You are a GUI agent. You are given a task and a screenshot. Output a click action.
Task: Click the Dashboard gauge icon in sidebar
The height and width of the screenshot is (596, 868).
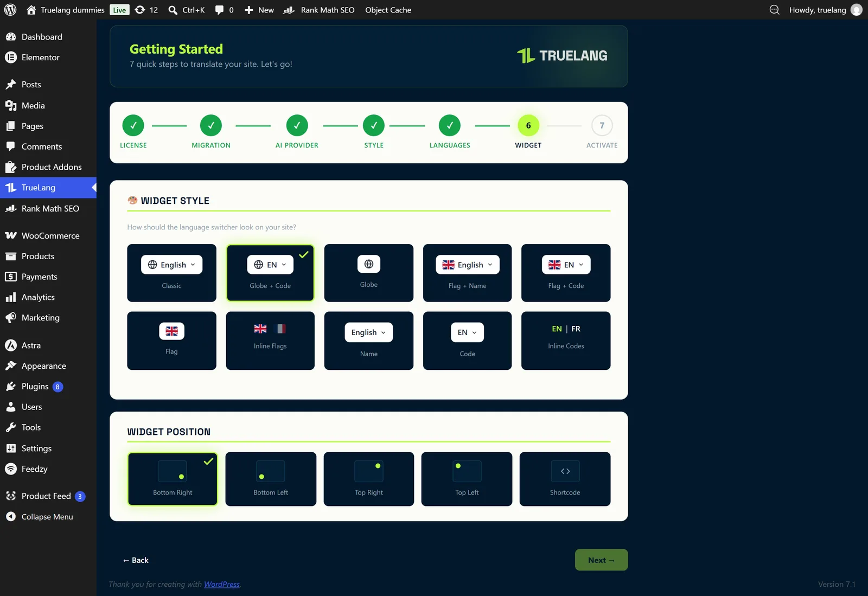point(11,37)
